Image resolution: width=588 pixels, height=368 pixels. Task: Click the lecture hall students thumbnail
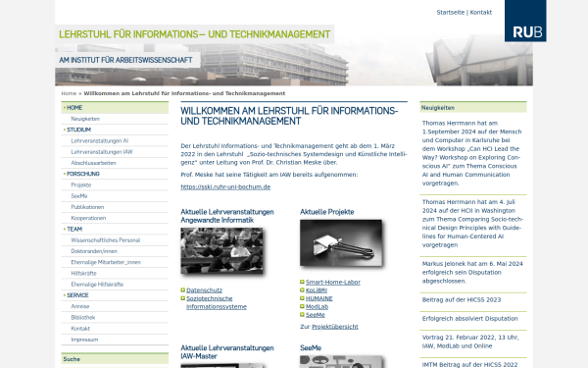point(221,250)
